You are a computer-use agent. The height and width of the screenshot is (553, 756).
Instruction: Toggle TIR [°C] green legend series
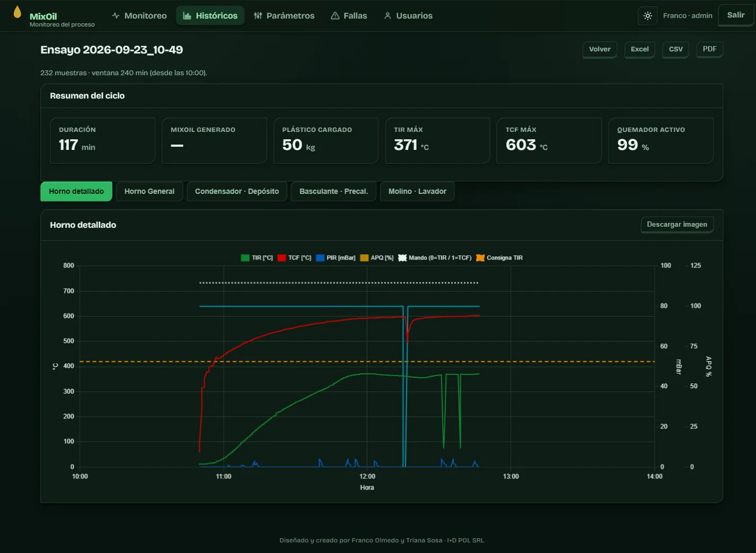pyautogui.click(x=257, y=258)
